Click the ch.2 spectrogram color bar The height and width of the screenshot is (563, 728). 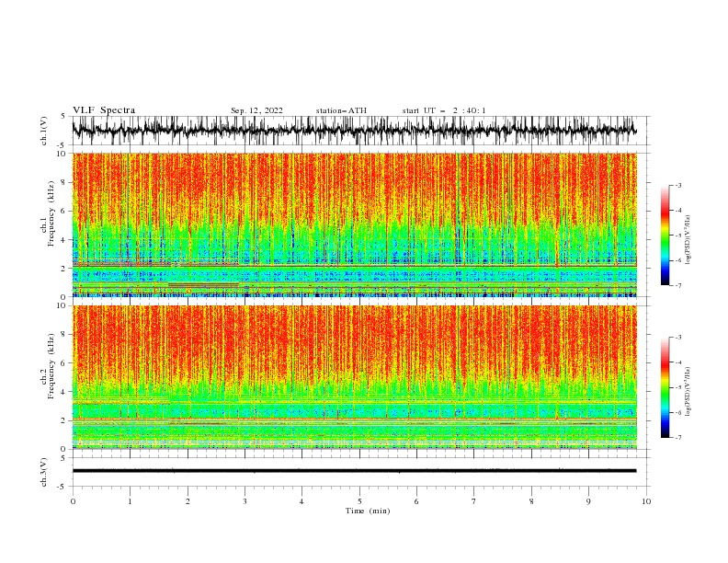click(665, 387)
